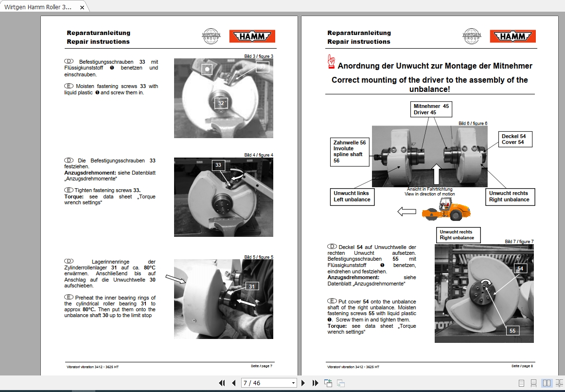Select single page view mode
Viewport: 565px width, 392px height.
tap(521, 383)
